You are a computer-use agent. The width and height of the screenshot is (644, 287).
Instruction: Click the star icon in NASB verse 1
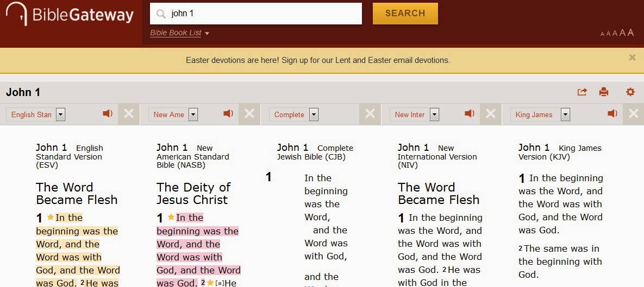(x=171, y=217)
